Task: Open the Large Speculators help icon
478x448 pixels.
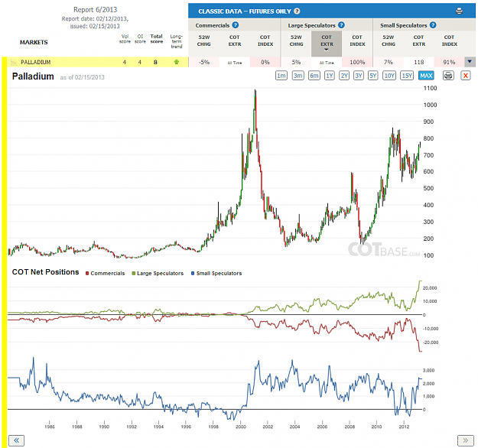Action: pos(341,25)
